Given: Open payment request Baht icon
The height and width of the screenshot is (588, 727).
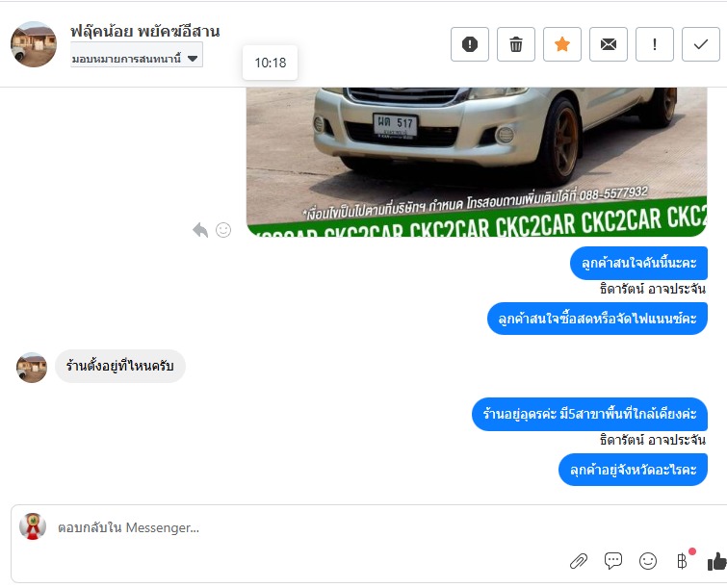Looking at the screenshot, I should pos(682,561).
